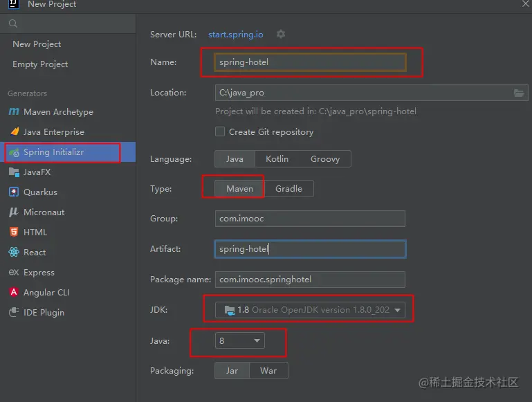Choose Angular CLI generator
This screenshot has height=402, width=532.
click(x=68, y=292)
